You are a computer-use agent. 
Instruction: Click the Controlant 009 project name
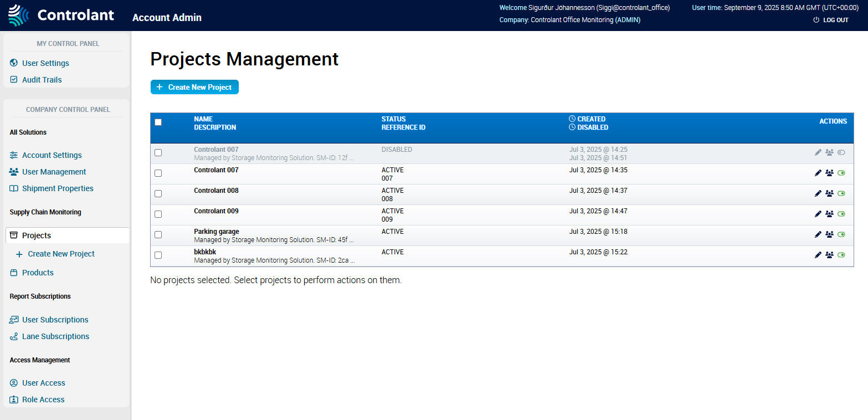coord(216,211)
